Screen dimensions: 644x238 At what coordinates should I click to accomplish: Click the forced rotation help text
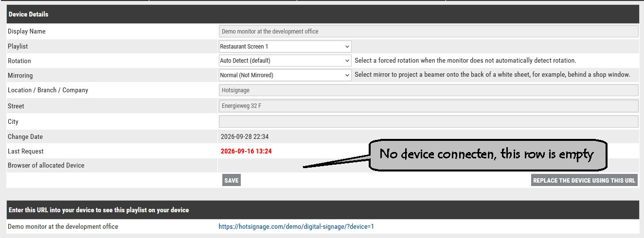point(465,61)
